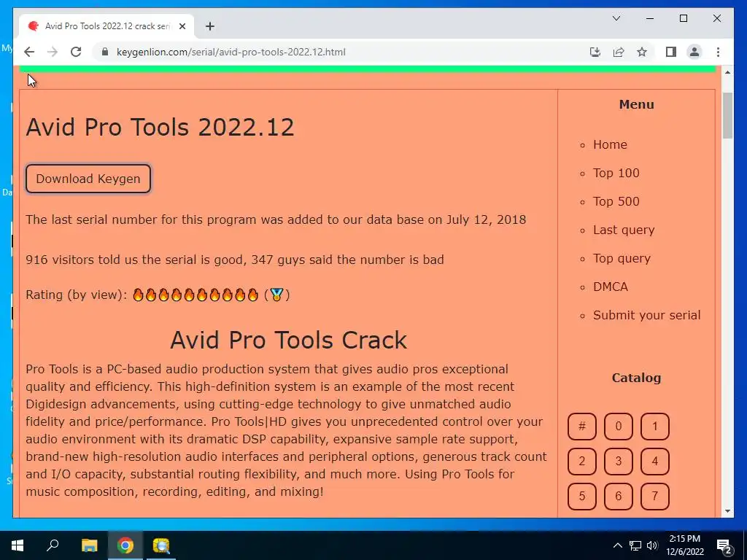Screen dimensions: 747x560
Task: Click the Download Keygen button
Action: (x=88, y=179)
